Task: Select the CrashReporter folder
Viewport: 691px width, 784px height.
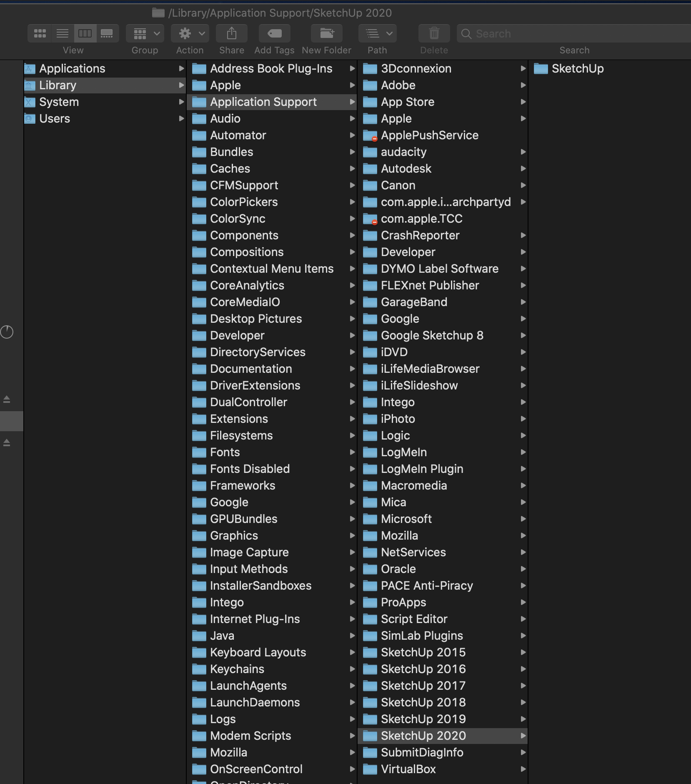Action: pos(443,235)
